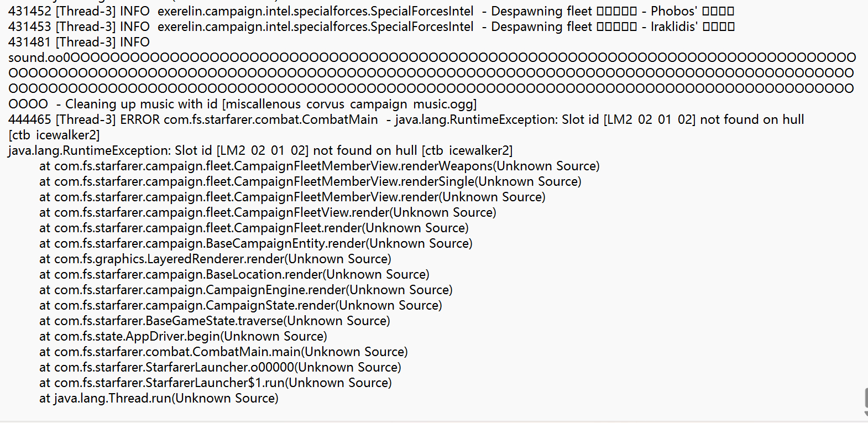
Task: Place cursor on the BaseLocation.render line
Action: click(234, 274)
